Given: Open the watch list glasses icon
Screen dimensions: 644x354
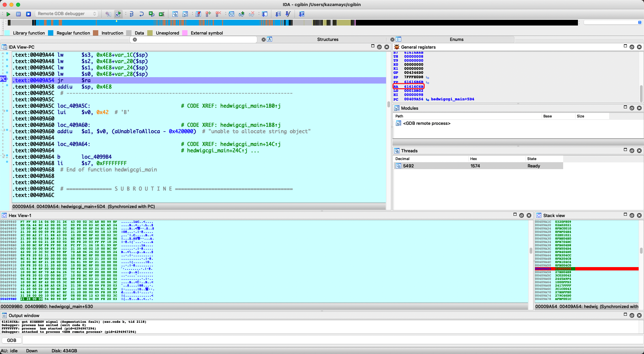Looking at the screenshot, I should tap(231, 14).
